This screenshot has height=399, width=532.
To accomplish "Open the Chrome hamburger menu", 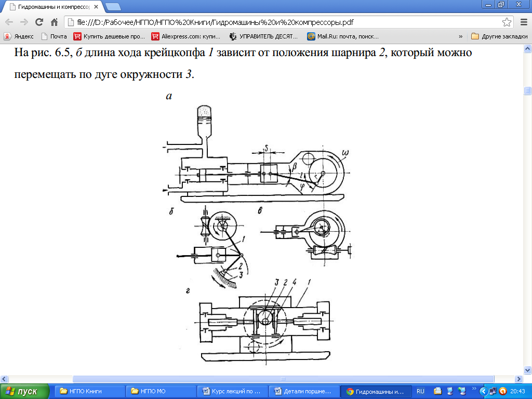I will point(524,22).
